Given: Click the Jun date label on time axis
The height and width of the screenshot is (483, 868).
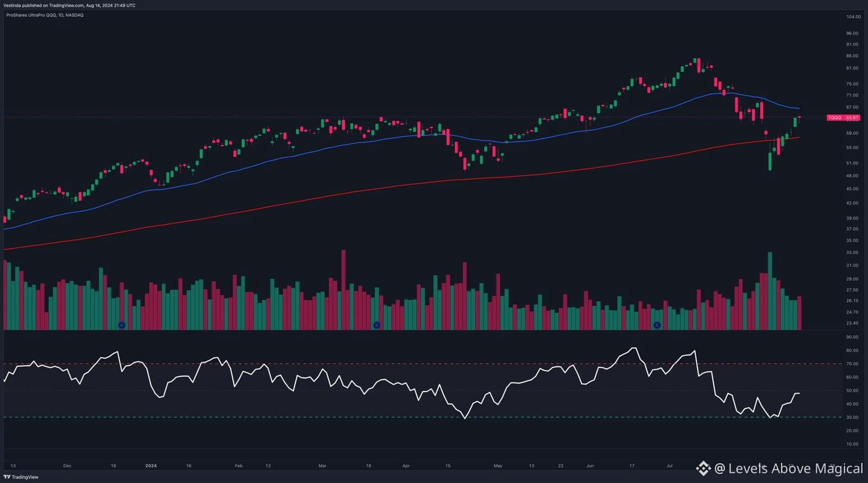Looking at the screenshot, I should point(590,466).
